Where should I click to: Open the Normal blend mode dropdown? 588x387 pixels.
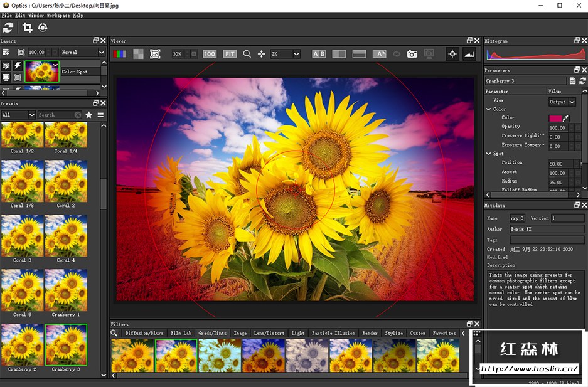(83, 52)
